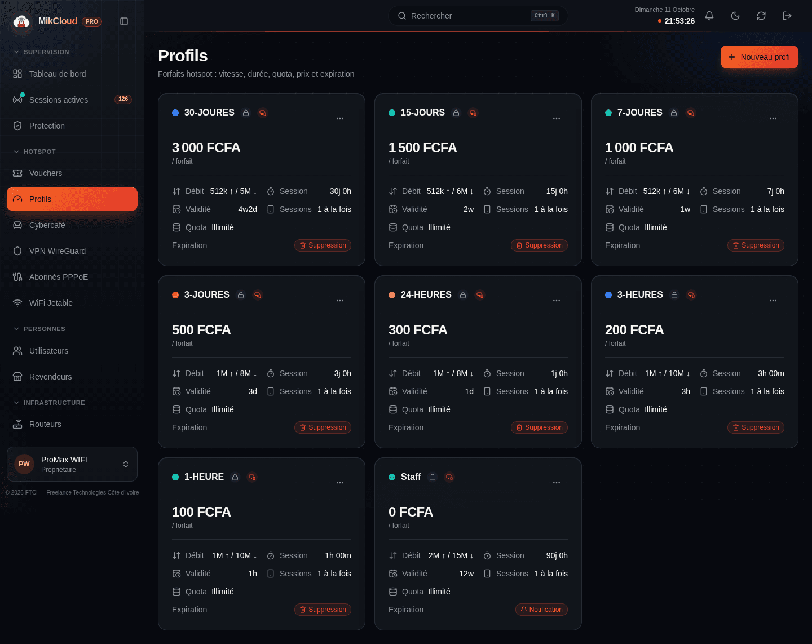
Task: Toggle dark mode with moon icon
Action: pyautogui.click(x=735, y=16)
